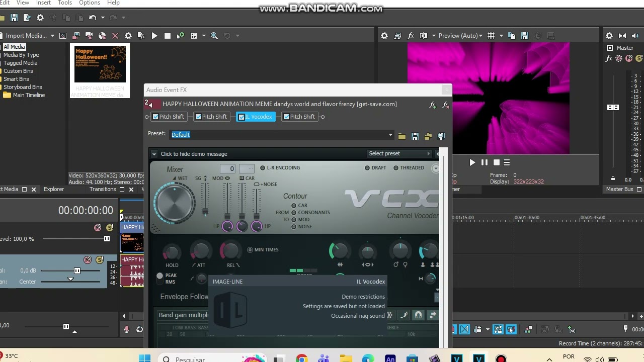Image resolution: width=644 pixels, height=362 pixels.
Task: Save the project with the floppy disk icon
Action: (14, 18)
